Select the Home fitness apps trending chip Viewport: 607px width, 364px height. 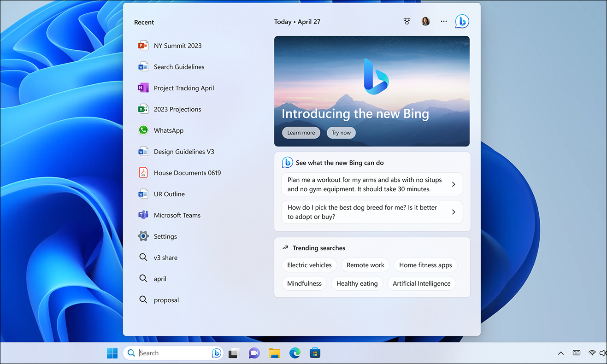pos(425,265)
